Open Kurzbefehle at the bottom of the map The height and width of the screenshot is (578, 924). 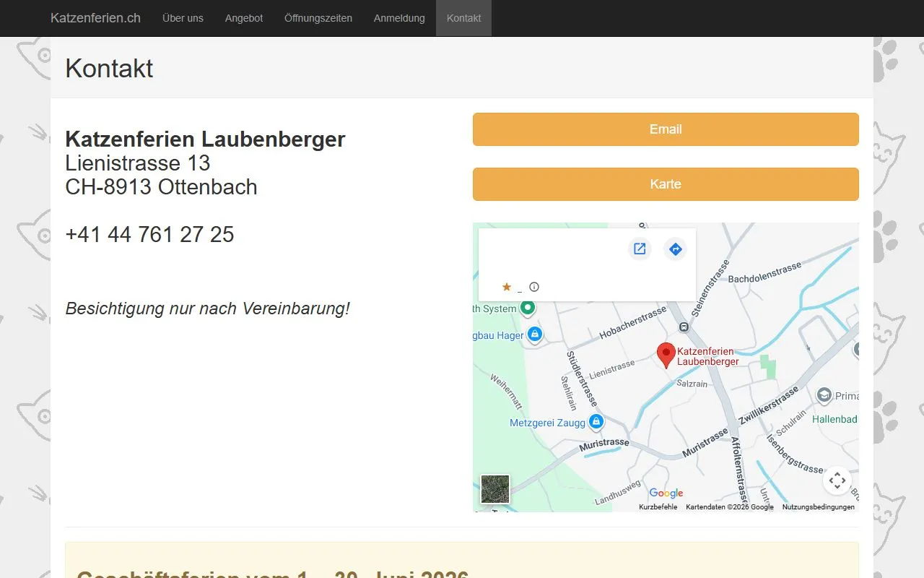[x=659, y=506]
